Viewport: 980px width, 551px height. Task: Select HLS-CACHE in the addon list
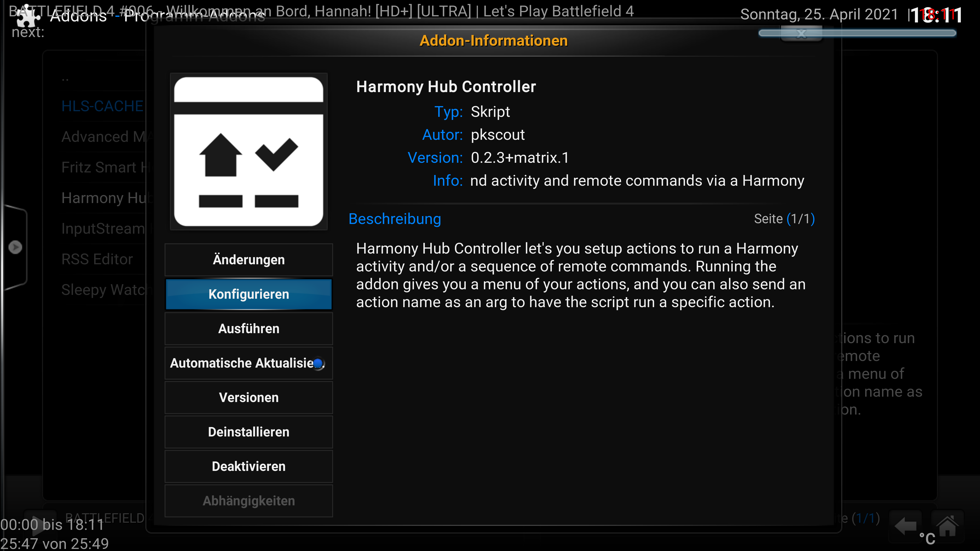pos(102,106)
